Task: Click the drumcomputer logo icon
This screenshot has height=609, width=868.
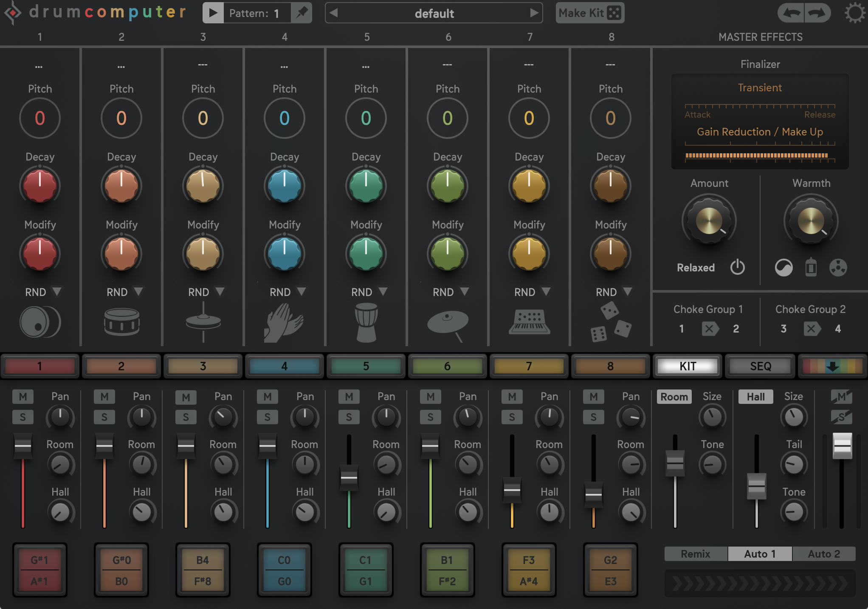Action: tap(13, 13)
